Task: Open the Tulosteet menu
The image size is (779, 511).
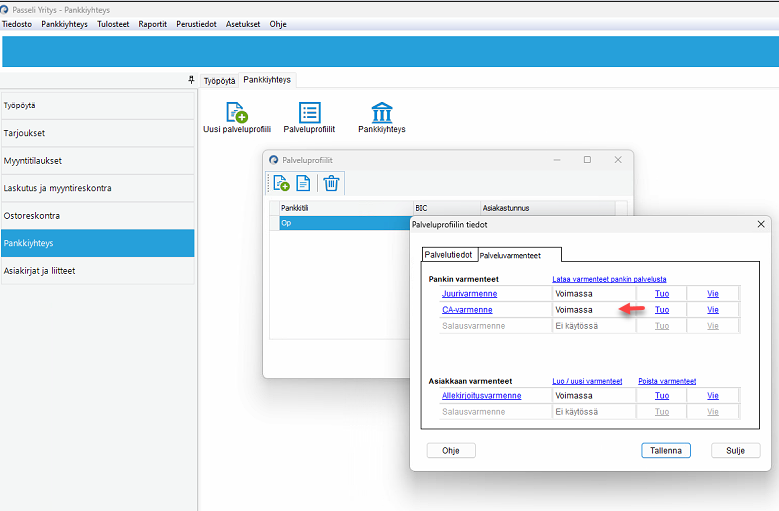Action: coord(113,24)
